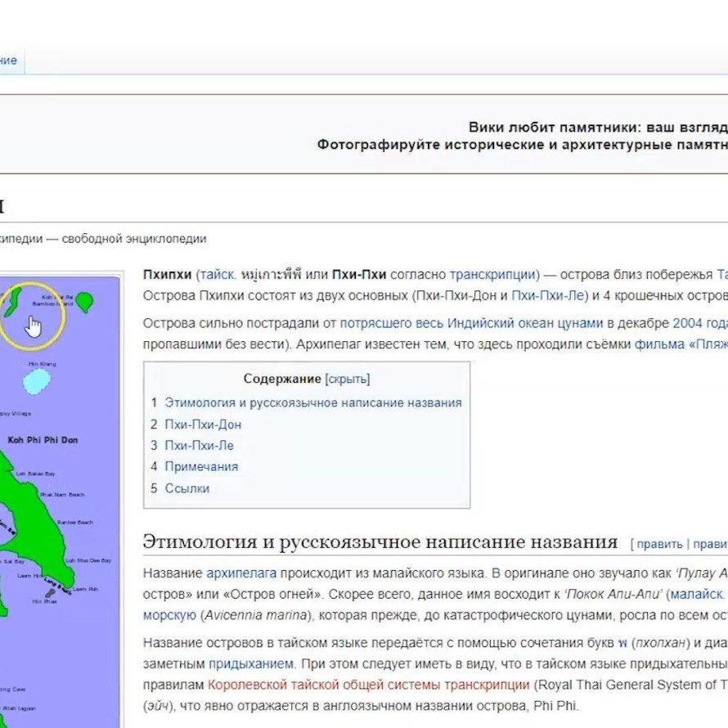728x728 pixels.
Task: Select the banner text Вики любит памятники
Action: 552,128
